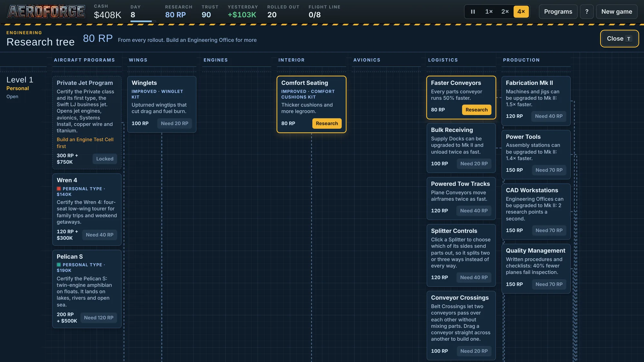The image size is (644, 362).
Task: Click the Interior column header
Action: coord(291,60)
